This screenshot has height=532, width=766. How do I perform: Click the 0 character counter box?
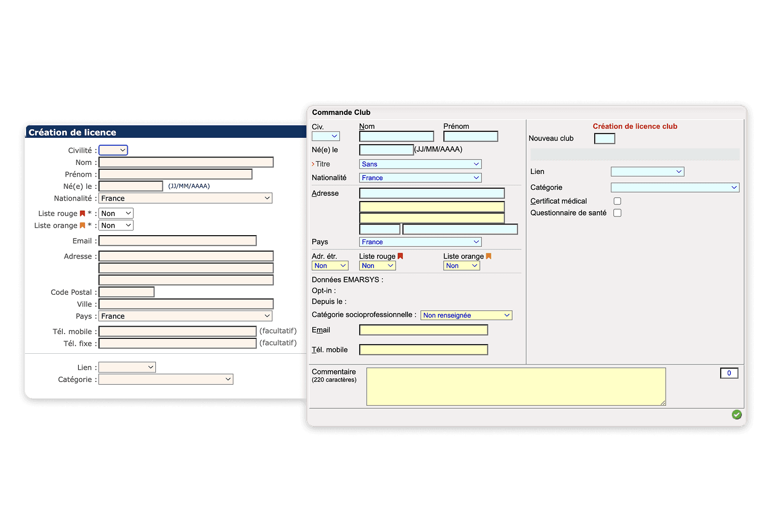tap(729, 373)
